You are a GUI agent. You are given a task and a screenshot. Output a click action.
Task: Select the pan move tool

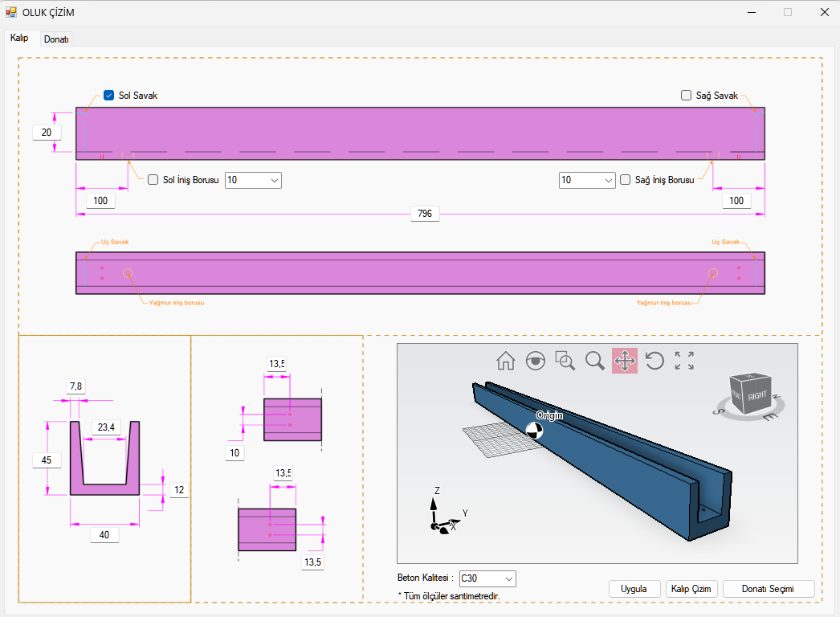point(625,361)
